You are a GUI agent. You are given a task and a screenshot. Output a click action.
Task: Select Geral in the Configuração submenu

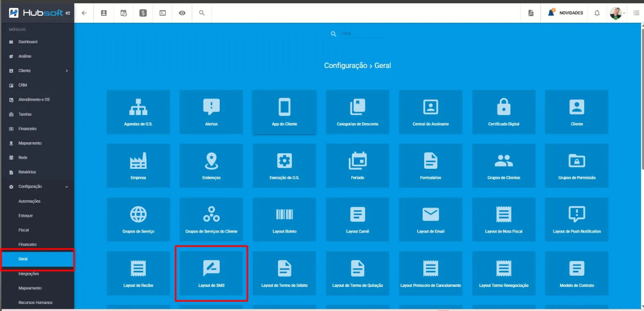tap(23, 259)
